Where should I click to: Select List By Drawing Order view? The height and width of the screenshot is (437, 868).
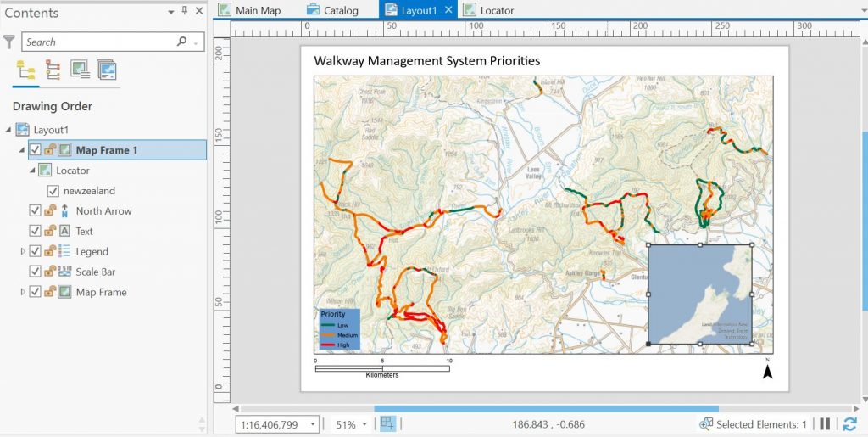tap(25, 70)
